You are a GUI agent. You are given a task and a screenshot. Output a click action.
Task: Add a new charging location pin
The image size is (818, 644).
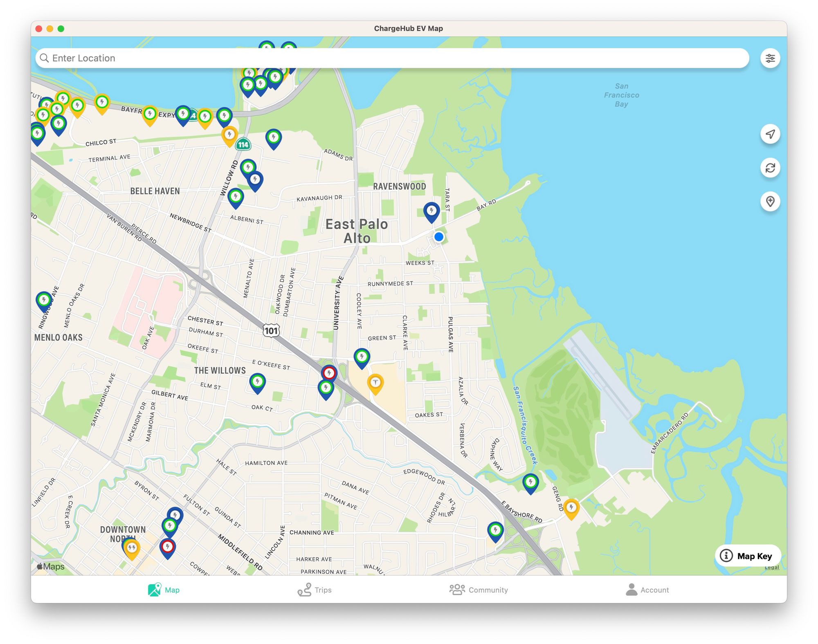[x=770, y=201]
